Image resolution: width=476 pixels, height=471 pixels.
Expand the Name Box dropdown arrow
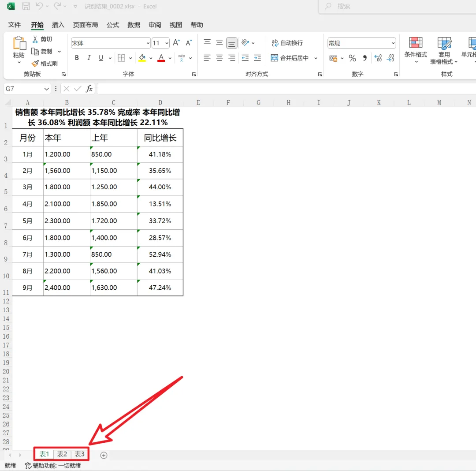46,89
